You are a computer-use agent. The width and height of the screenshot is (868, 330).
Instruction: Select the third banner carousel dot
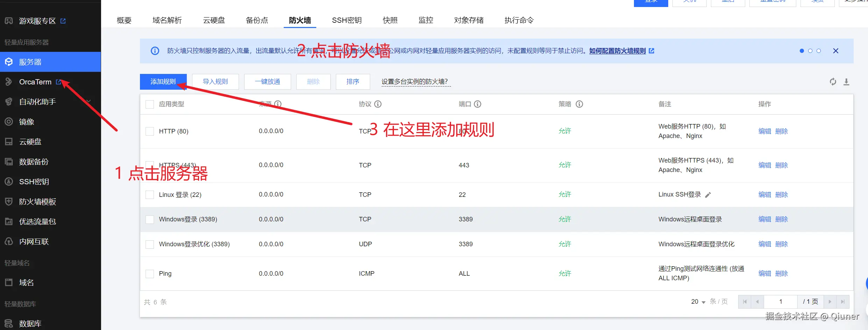pyautogui.click(x=819, y=51)
